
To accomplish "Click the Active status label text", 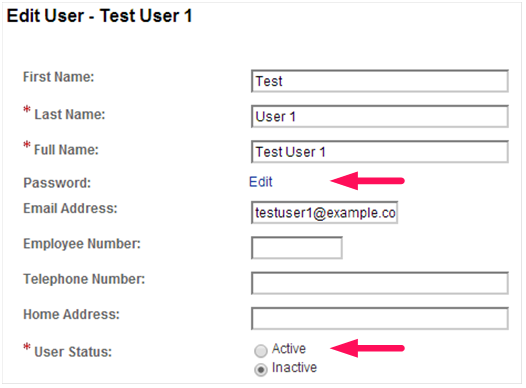I will point(289,349).
